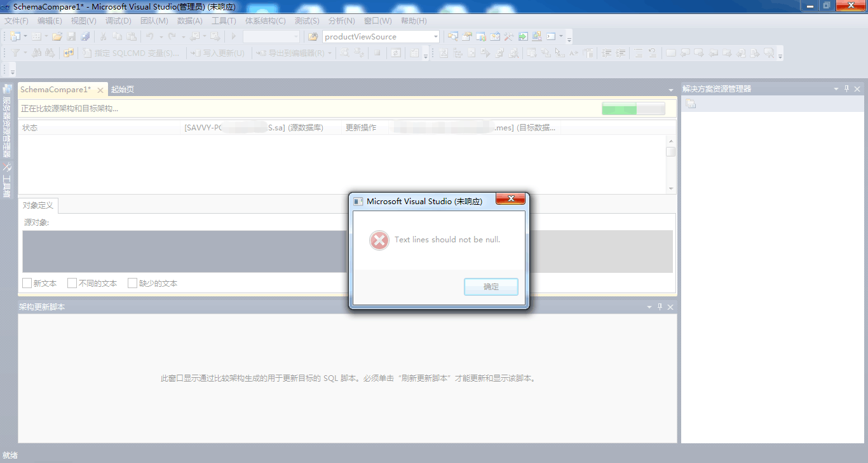Close the error dialog with the red X
This screenshot has width=868, height=463.
coord(510,200)
